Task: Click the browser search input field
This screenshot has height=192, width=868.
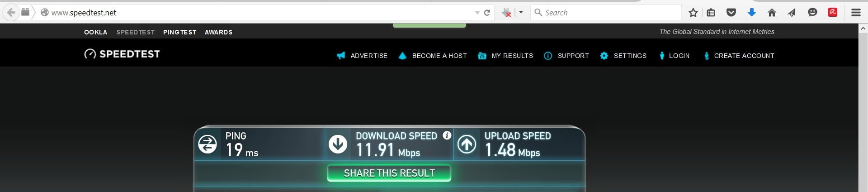Action: pyautogui.click(x=606, y=13)
